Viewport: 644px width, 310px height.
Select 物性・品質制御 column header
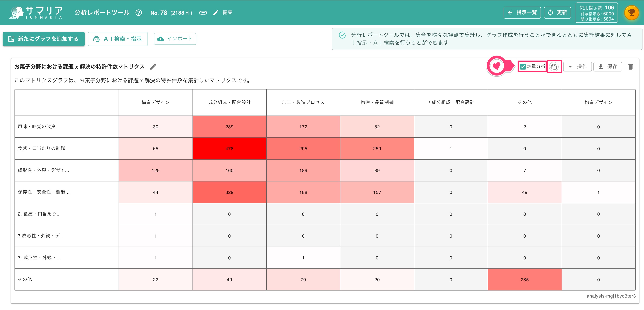point(377,102)
